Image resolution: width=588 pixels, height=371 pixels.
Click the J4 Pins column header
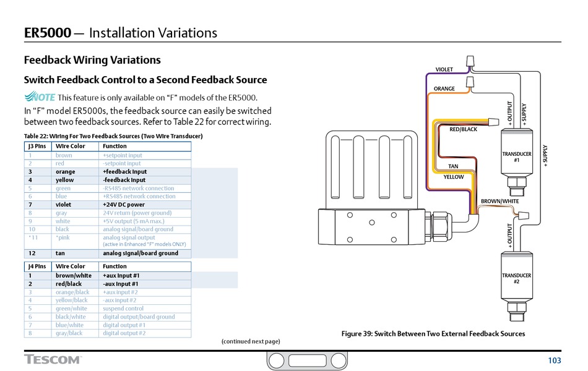pos(37,267)
